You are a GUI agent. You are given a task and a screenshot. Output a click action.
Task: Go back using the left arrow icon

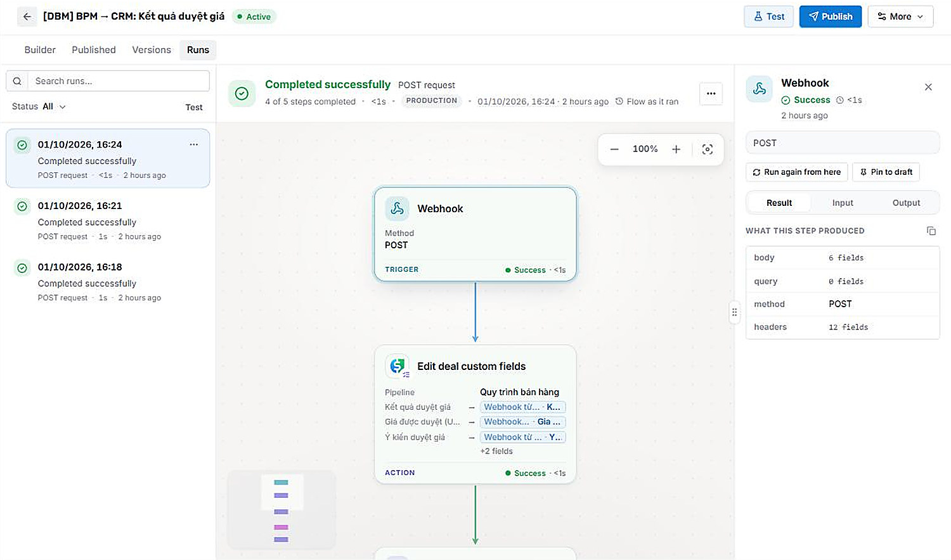coord(27,16)
